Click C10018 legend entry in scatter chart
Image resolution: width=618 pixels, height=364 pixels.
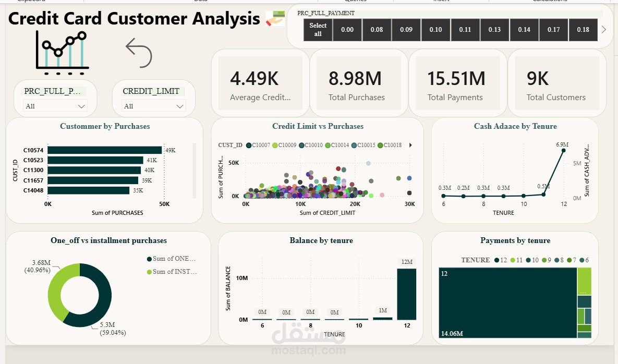[x=390, y=145]
